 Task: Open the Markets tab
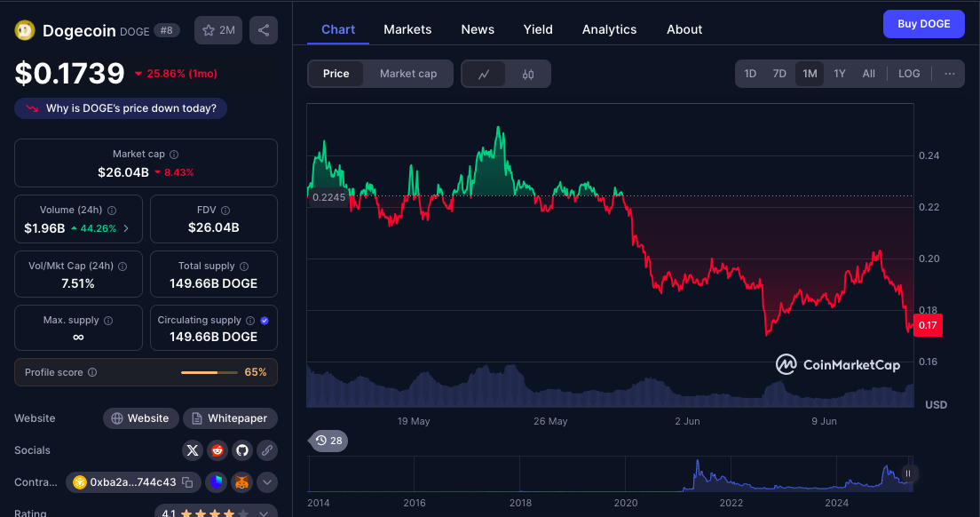tap(407, 29)
